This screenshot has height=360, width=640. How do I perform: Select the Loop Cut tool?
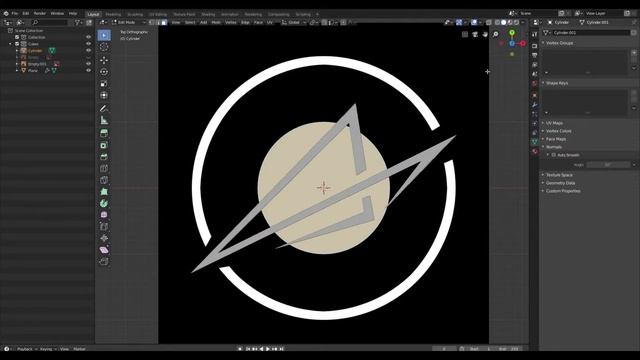(104, 169)
